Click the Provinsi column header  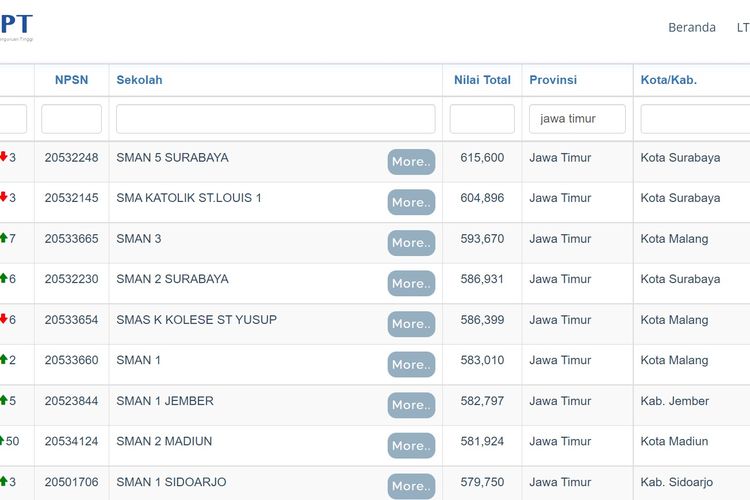(552, 80)
